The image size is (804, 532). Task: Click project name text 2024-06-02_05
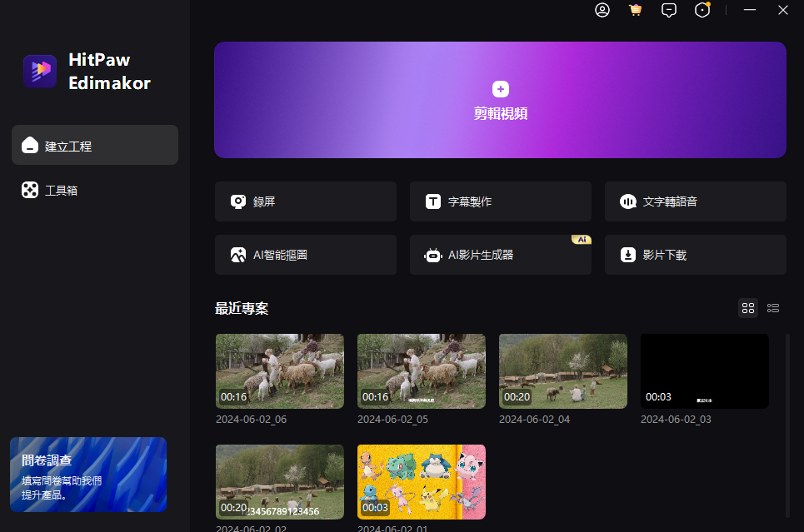point(392,420)
